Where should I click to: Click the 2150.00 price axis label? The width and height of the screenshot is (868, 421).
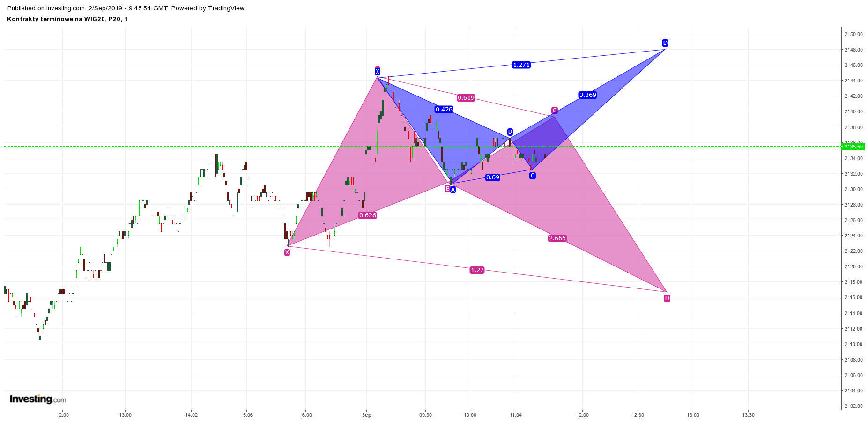pos(853,34)
